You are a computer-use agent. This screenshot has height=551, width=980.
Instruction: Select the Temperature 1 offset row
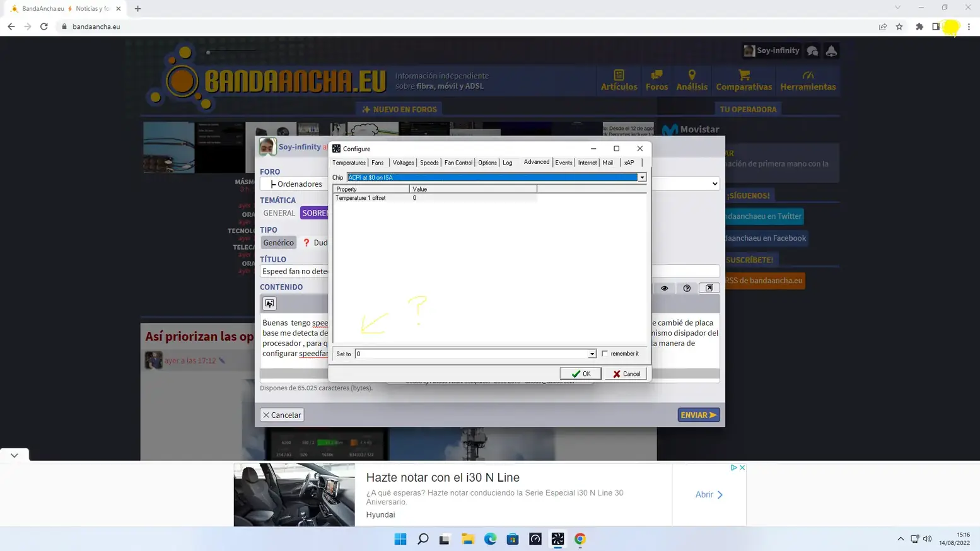tap(435, 198)
